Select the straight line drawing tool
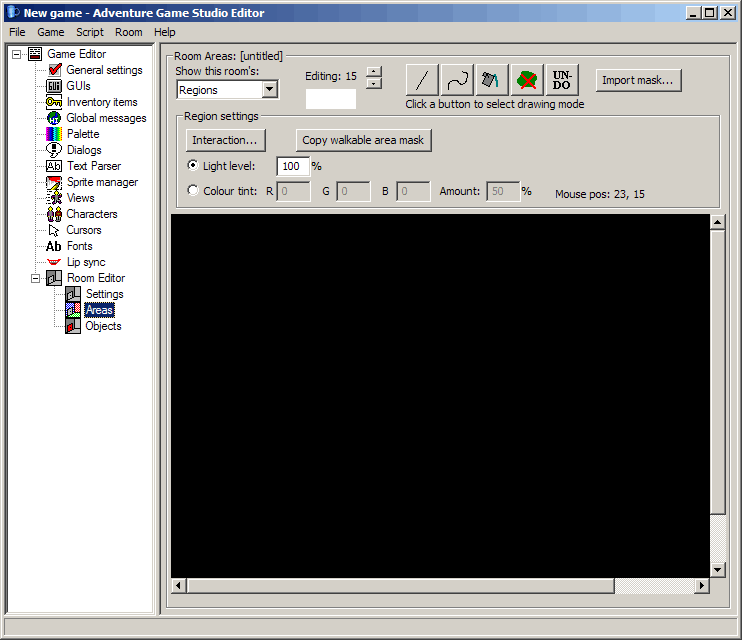 tap(422, 80)
